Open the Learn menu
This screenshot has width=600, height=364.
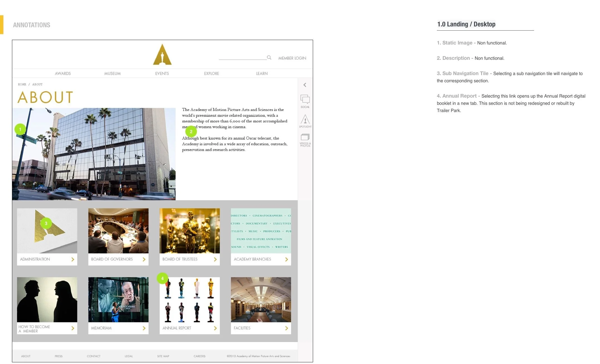coord(262,74)
